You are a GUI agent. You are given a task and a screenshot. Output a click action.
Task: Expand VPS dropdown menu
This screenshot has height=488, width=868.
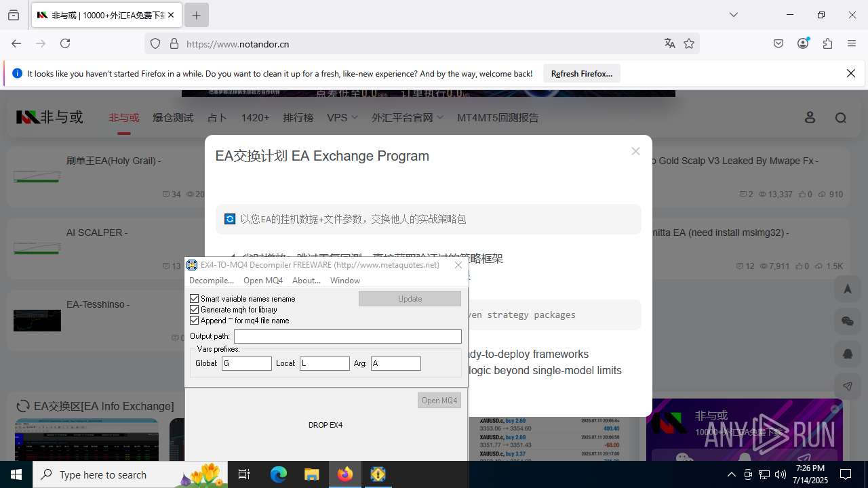pos(342,117)
